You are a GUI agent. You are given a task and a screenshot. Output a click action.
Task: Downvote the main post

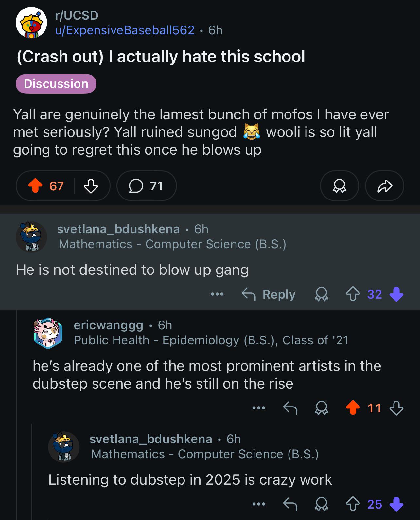pos(91,186)
